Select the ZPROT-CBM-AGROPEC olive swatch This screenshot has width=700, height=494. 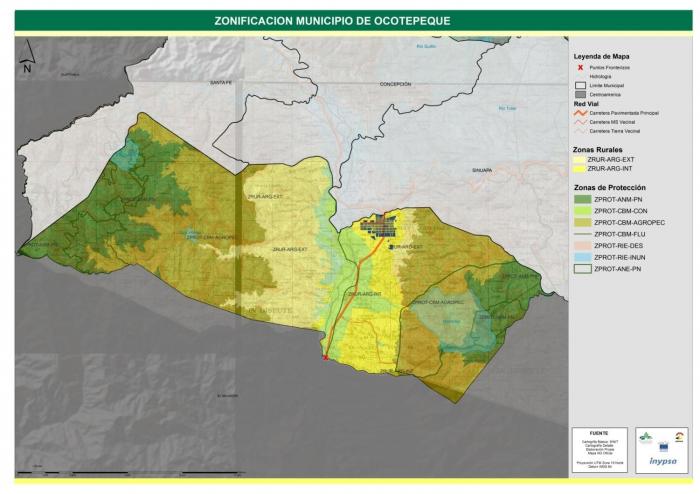[579, 222]
